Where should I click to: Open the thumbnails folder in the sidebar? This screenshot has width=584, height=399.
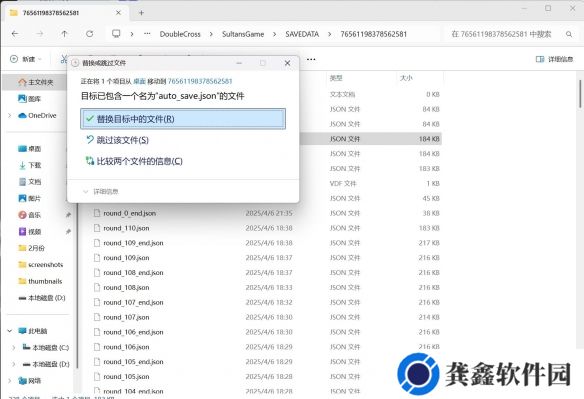(x=40, y=281)
